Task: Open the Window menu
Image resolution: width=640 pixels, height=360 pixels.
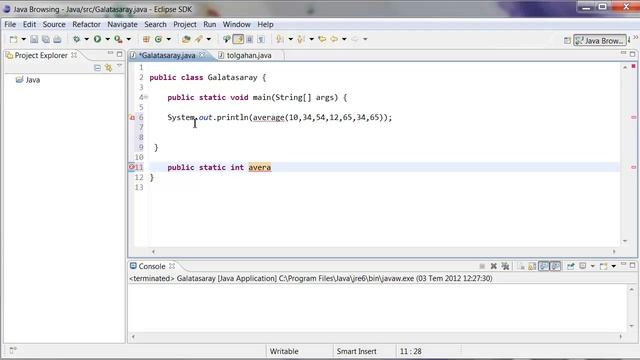Action: 236,24
